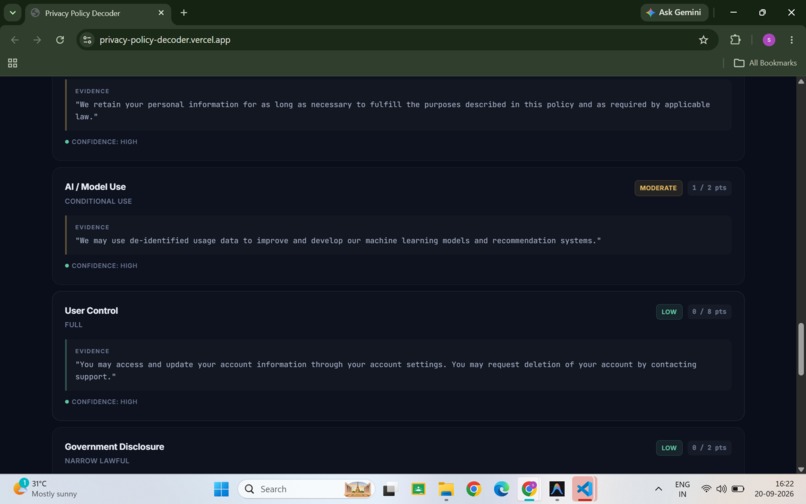Click the User Control heading
806x504 pixels.
(91, 311)
